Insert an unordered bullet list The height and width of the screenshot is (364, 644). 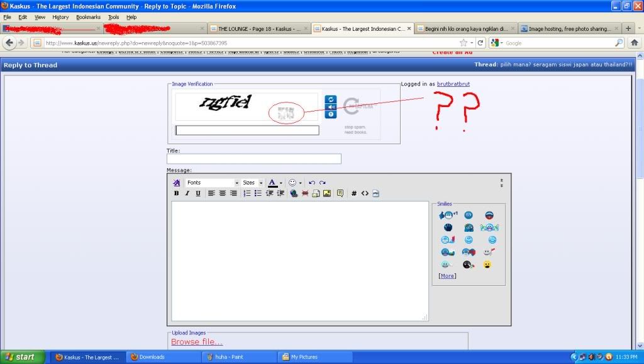point(258,193)
